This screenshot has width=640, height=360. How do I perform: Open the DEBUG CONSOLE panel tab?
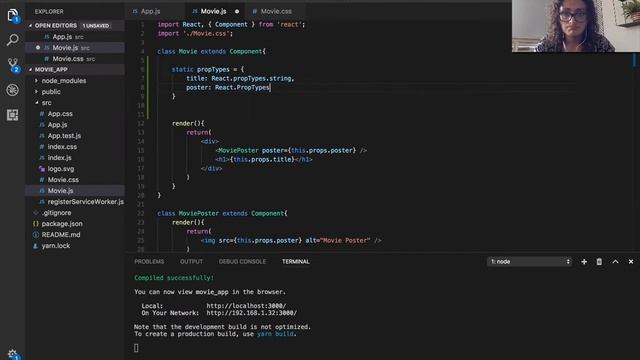pyautogui.click(x=242, y=262)
